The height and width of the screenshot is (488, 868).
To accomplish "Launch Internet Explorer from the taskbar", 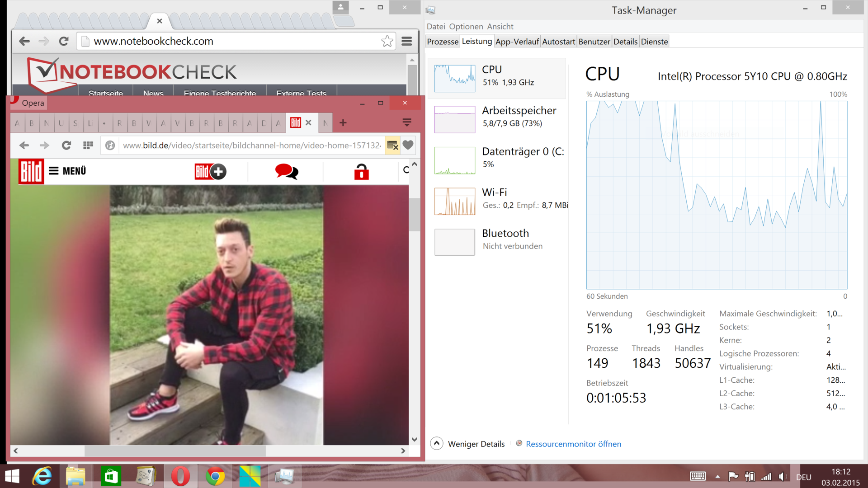I will coord(42,476).
